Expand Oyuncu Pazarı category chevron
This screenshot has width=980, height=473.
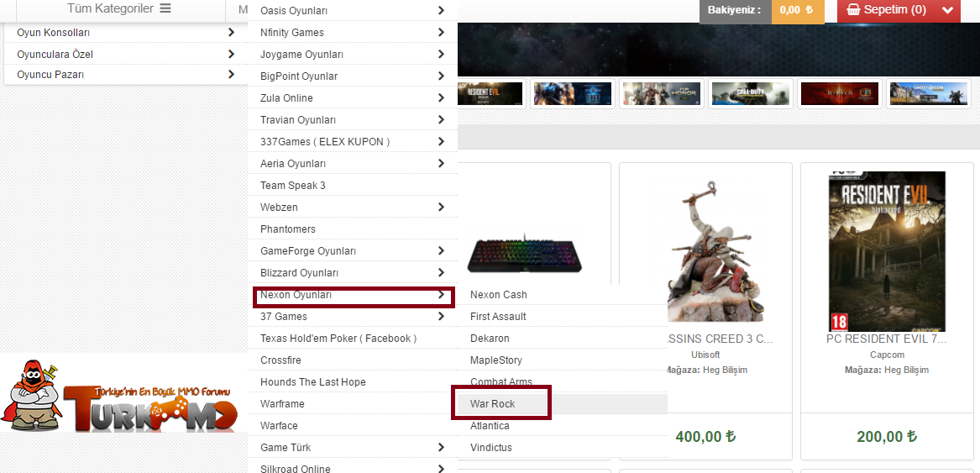tap(231, 74)
